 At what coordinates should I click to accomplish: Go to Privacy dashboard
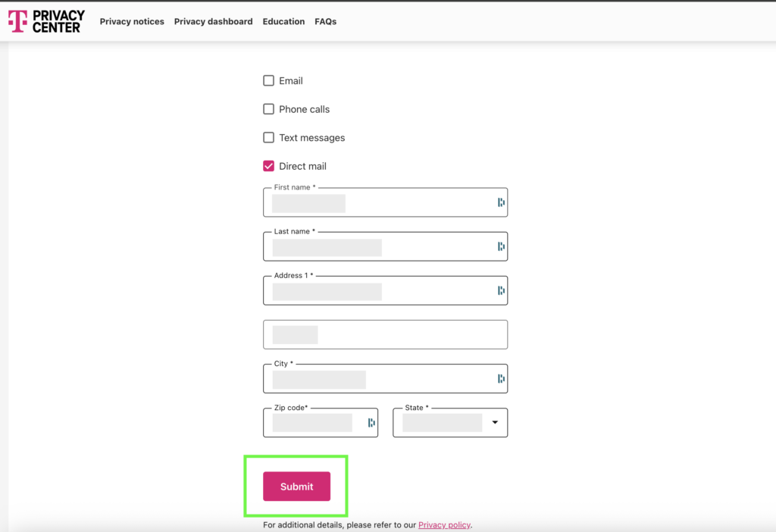tap(213, 22)
